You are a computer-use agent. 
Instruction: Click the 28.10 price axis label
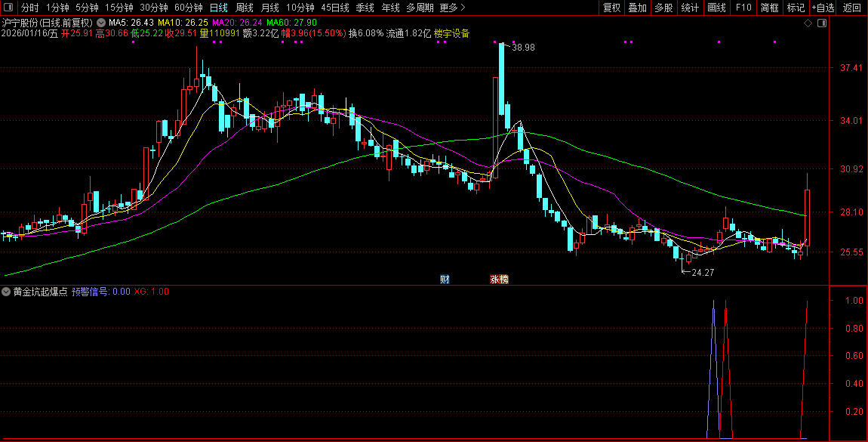click(x=851, y=212)
